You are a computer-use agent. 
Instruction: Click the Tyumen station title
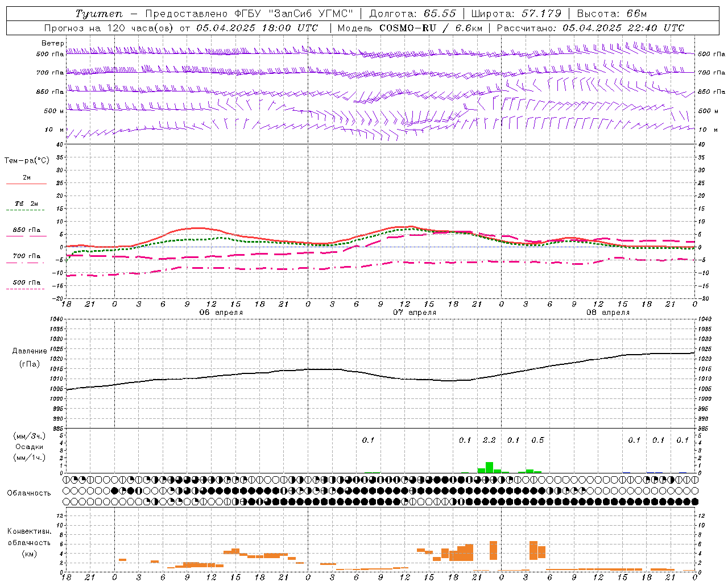point(98,14)
